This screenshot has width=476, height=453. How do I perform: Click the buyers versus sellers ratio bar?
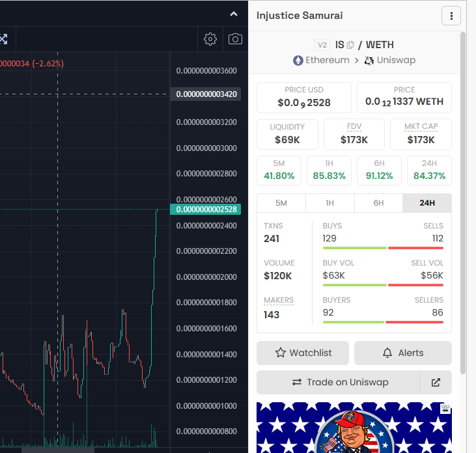[x=383, y=322]
